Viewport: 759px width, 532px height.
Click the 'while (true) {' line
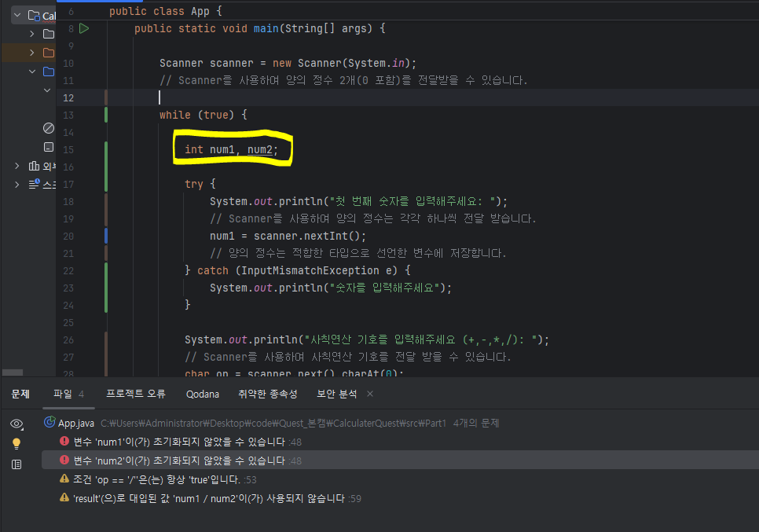click(203, 115)
